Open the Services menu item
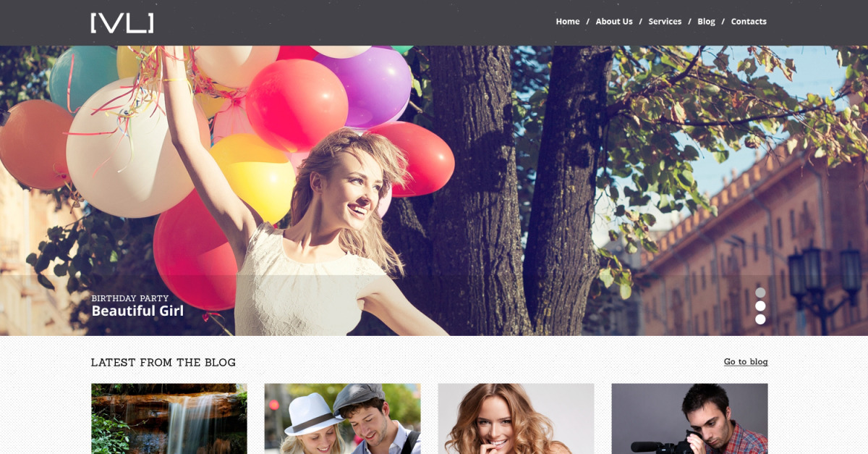Screen dimensions: 868x454 665,22
